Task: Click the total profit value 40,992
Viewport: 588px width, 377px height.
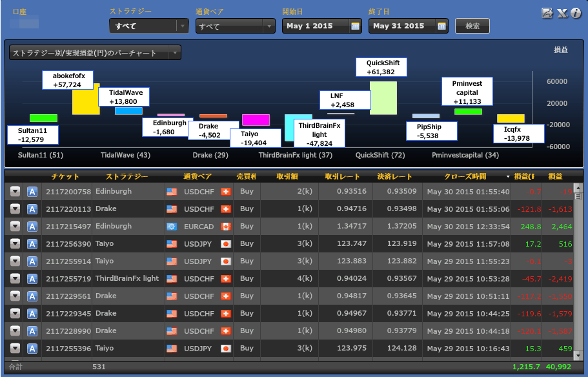Action: click(x=558, y=367)
